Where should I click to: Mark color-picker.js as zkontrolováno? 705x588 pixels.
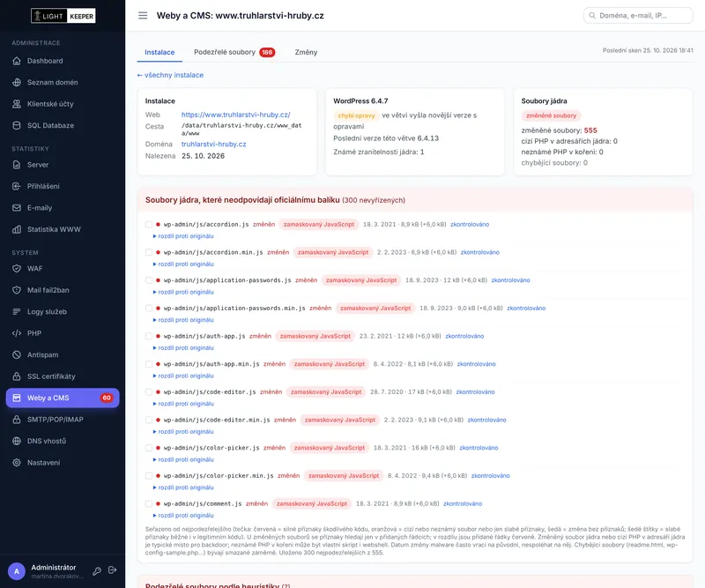point(479,448)
